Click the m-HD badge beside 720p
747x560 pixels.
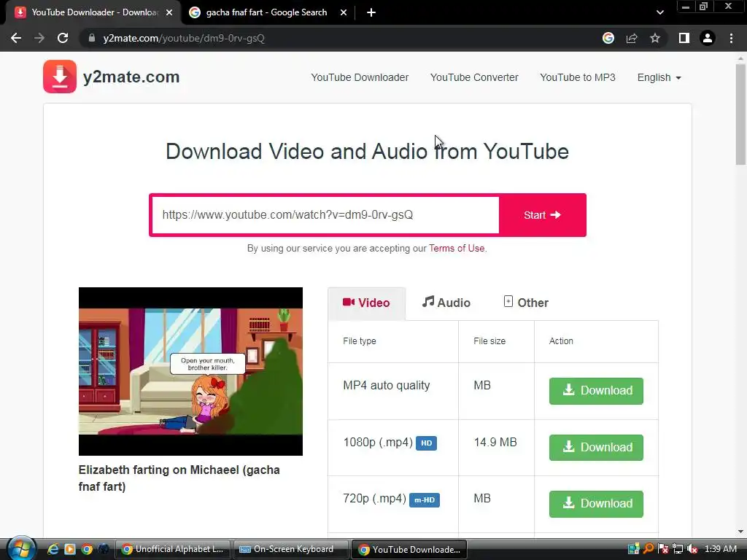425,500
